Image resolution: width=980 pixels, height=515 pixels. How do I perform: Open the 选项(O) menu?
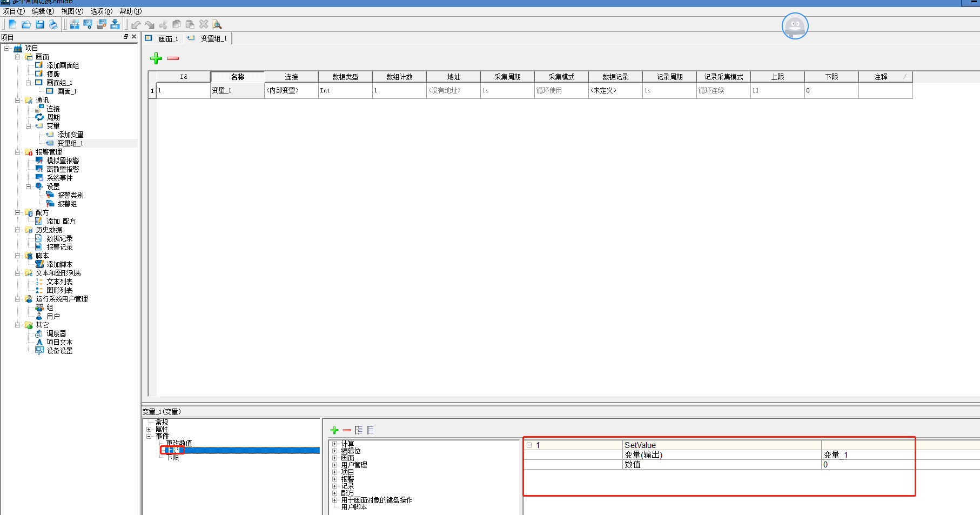point(102,11)
